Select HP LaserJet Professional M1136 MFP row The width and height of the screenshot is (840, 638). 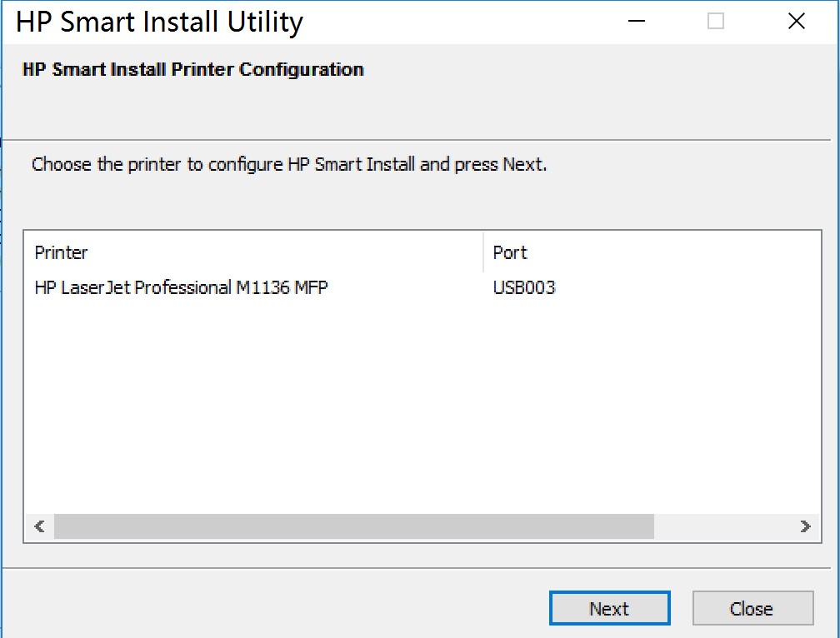[422, 287]
